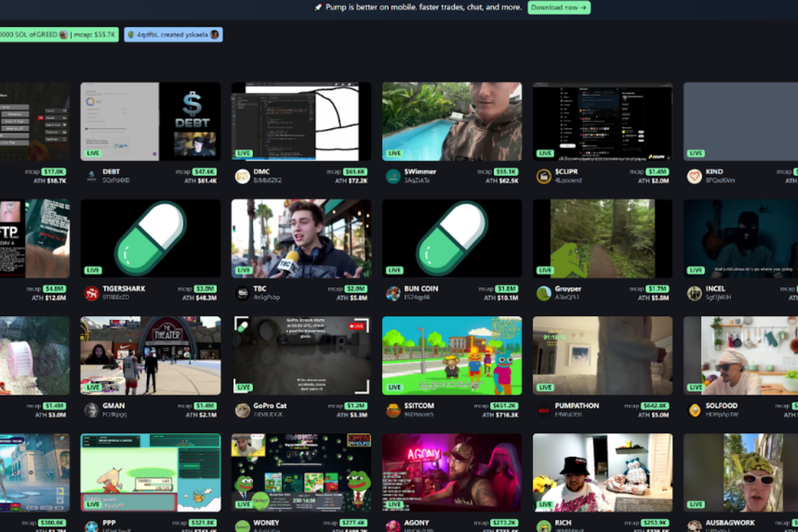Image resolution: width=798 pixels, height=532 pixels.
Task: Click the AGONY coin avatar icon
Action: tap(393, 526)
